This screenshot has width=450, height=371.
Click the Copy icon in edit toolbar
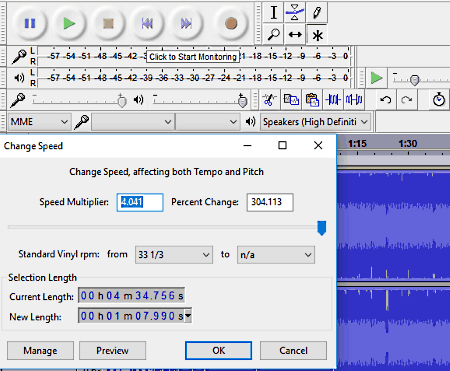(x=291, y=99)
